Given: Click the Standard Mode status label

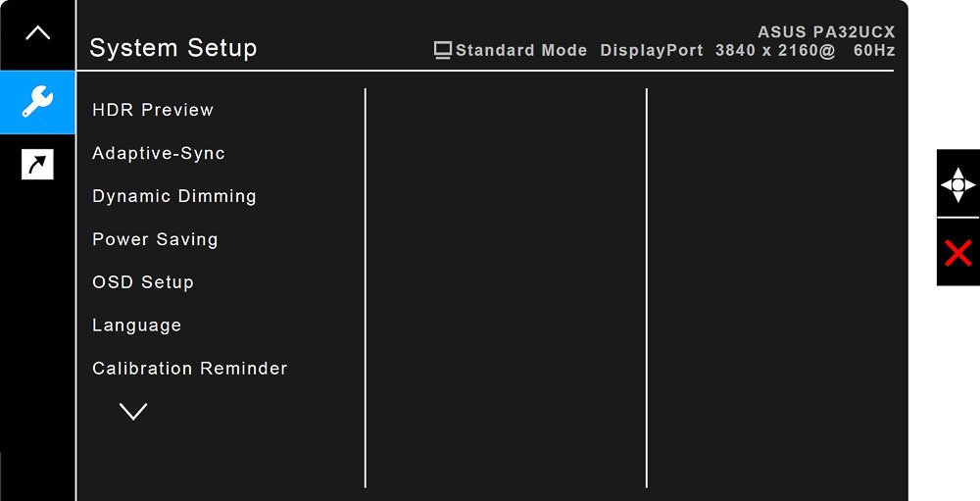Looking at the screenshot, I should (x=521, y=51).
